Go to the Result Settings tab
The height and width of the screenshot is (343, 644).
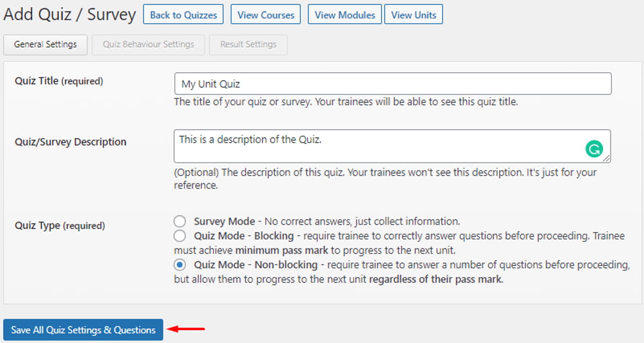click(x=248, y=44)
